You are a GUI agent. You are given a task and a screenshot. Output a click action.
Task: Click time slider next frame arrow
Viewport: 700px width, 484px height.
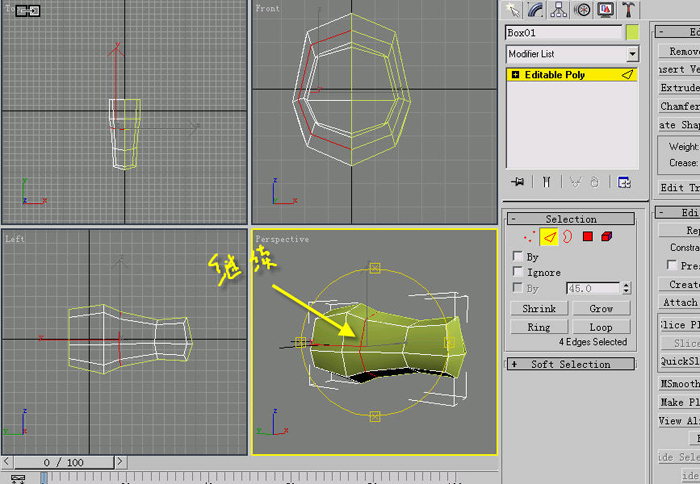click(120, 461)
